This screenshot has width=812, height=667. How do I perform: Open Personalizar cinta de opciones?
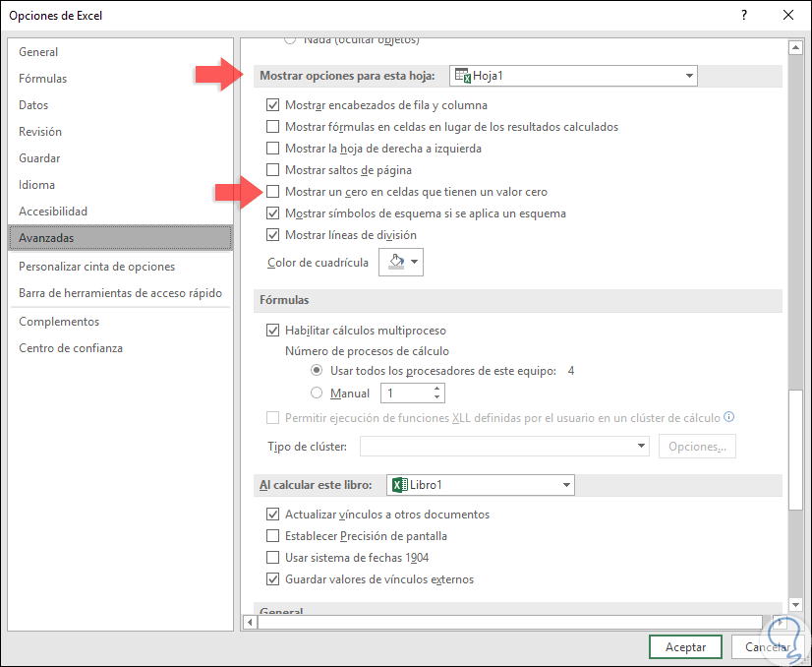[120, 267]
